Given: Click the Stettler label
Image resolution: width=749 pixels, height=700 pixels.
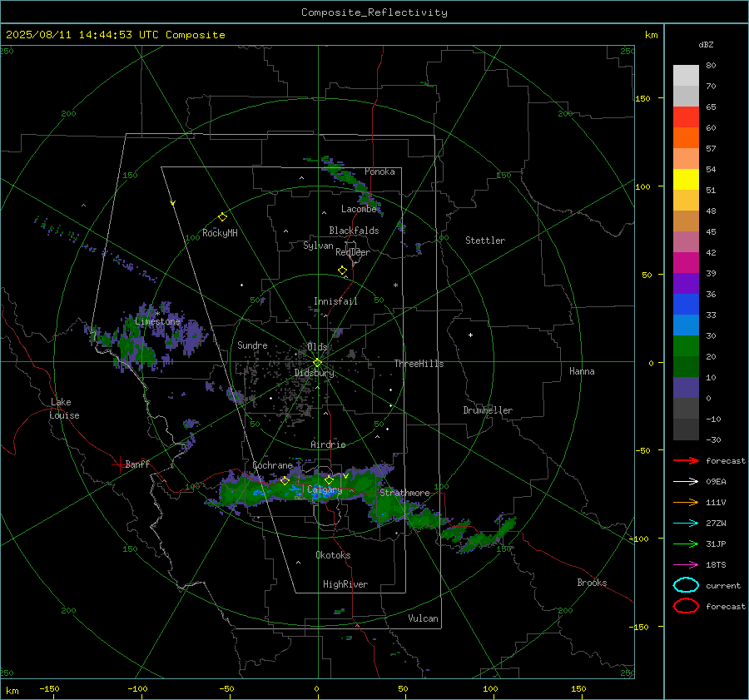Looking at the screenshot, I should (x=485, y=241).
